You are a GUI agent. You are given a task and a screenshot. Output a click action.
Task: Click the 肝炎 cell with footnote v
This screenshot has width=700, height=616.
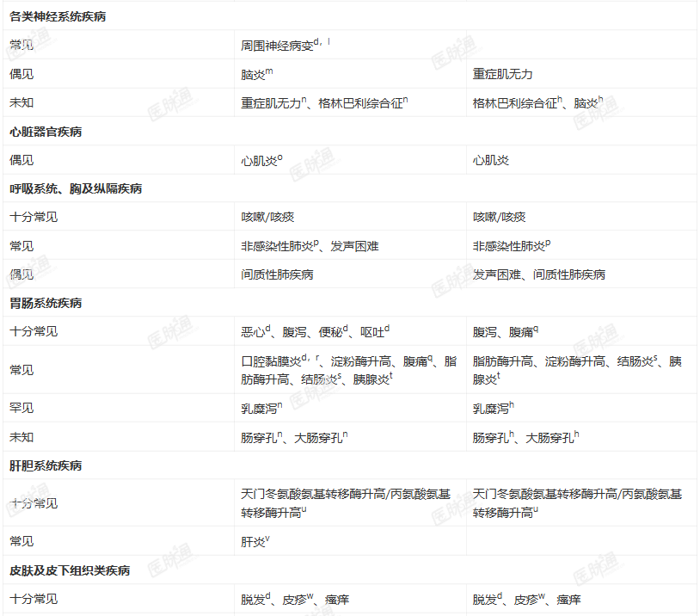coord(255,541)
